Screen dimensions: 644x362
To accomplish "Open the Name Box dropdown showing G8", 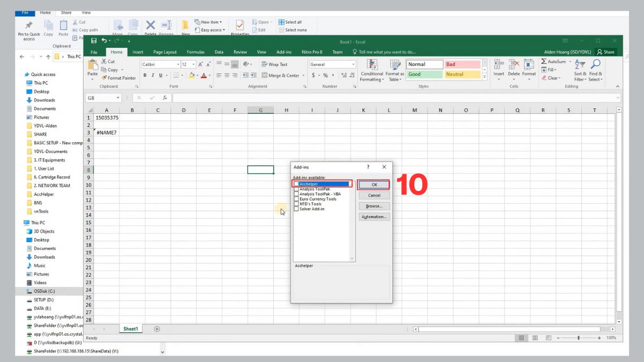I will (118, 98).
